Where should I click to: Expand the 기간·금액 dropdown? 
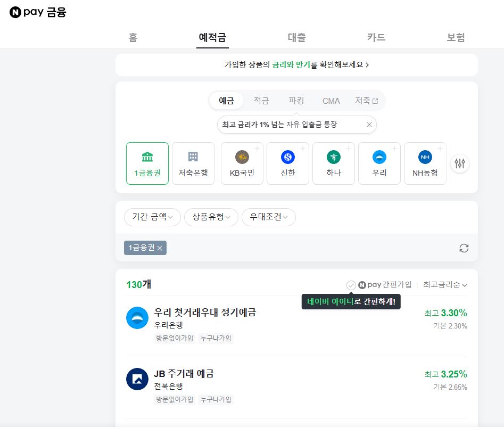point(152,217)
